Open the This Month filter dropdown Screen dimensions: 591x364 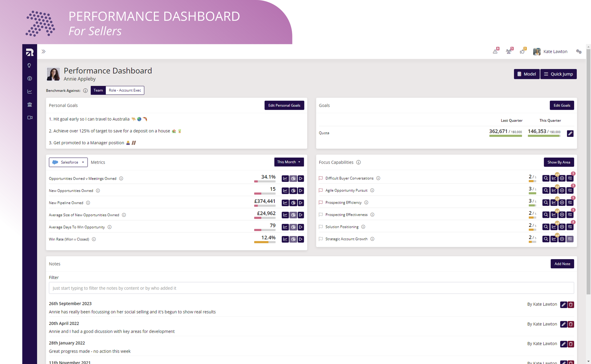pyautogui.click(x=289, y=162)
